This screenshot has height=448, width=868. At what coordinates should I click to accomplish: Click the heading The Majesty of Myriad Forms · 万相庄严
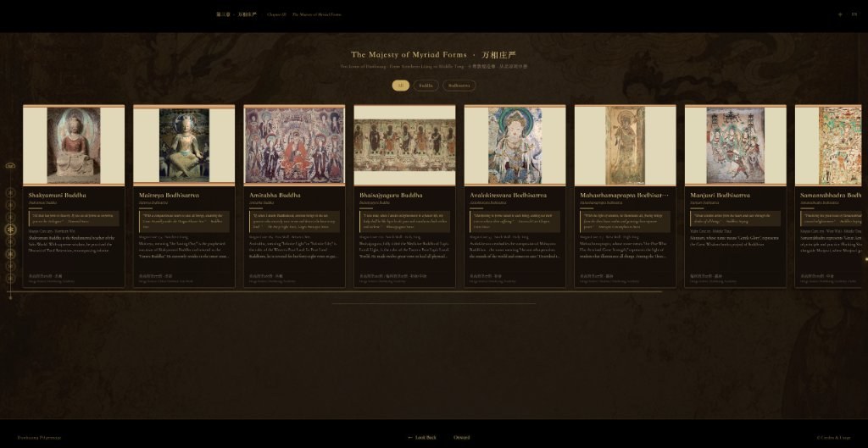(433, 55)
